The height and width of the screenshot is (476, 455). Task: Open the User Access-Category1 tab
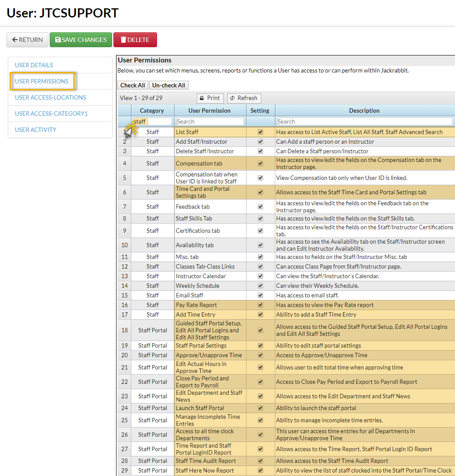51,114
